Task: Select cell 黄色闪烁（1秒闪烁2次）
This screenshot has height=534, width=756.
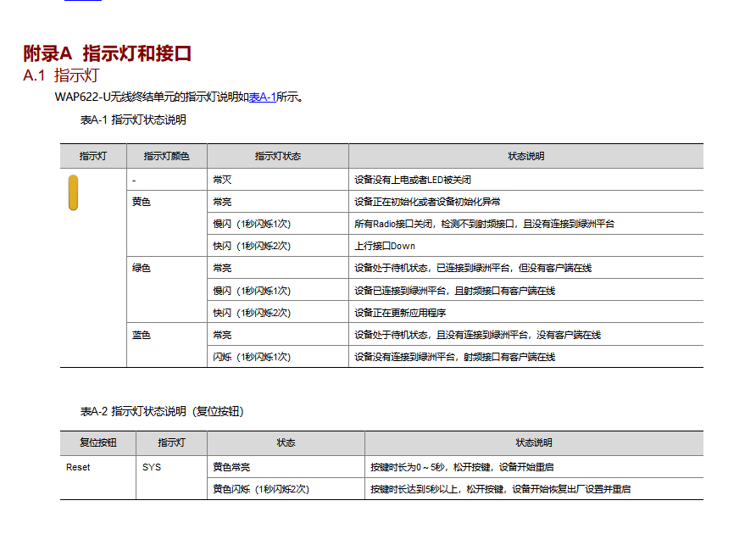Action: coord(286,489)
